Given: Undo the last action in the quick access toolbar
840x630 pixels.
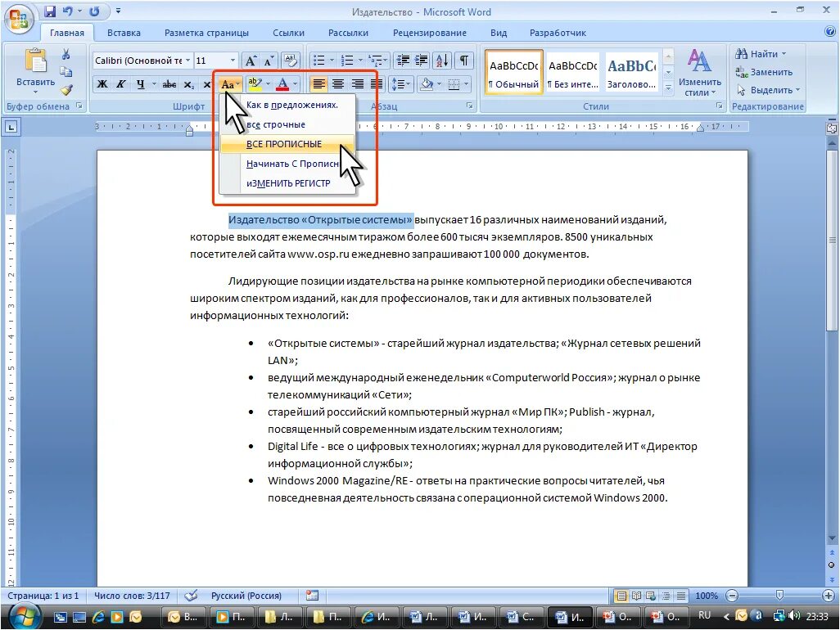Looking at the screenshot, I should click(x=67, y=11).
